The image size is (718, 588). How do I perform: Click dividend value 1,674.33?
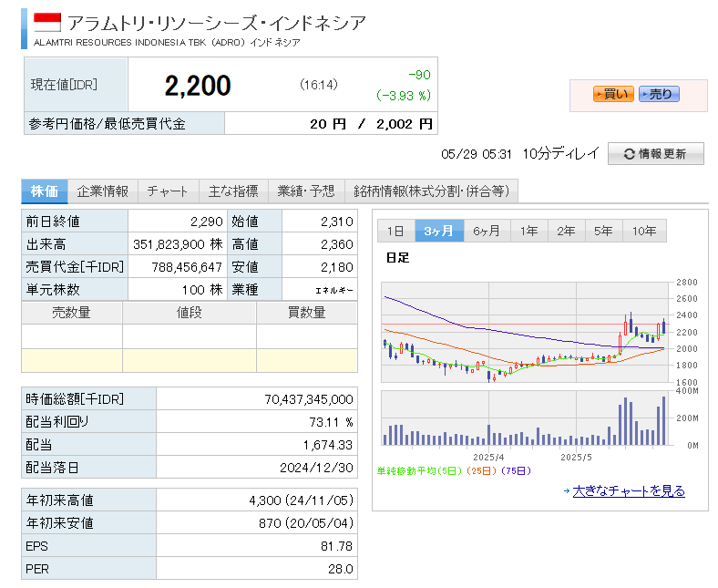pos(328,445)
